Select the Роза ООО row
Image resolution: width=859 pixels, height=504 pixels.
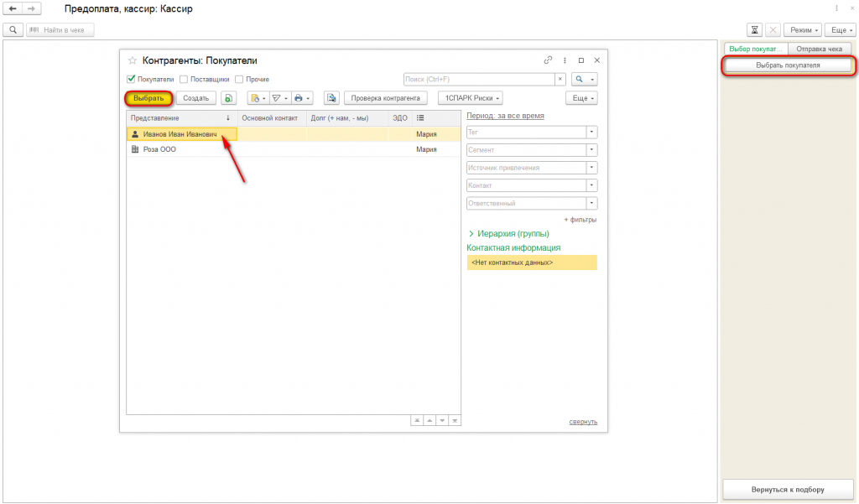click(294, 149)
